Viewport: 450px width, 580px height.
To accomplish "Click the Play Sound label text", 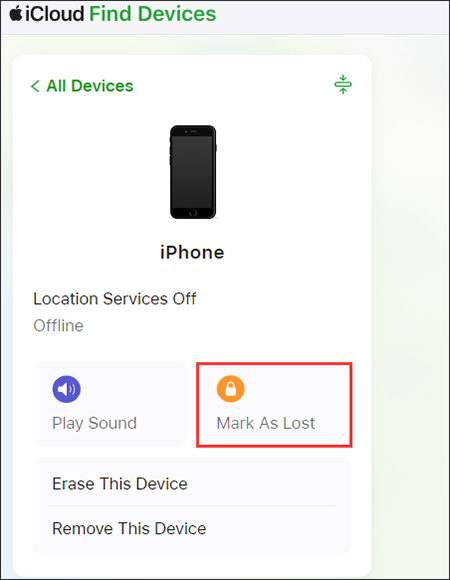I will (x=94, y=423).
